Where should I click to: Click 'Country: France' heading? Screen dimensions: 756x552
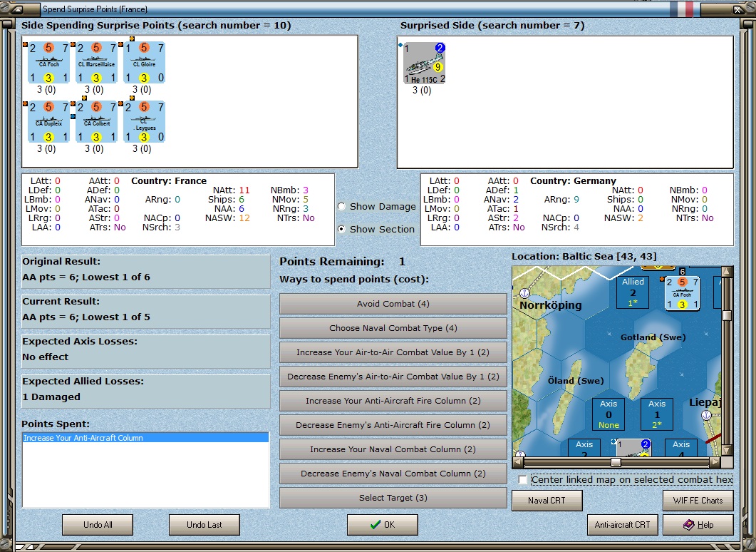tap(169, 181)
